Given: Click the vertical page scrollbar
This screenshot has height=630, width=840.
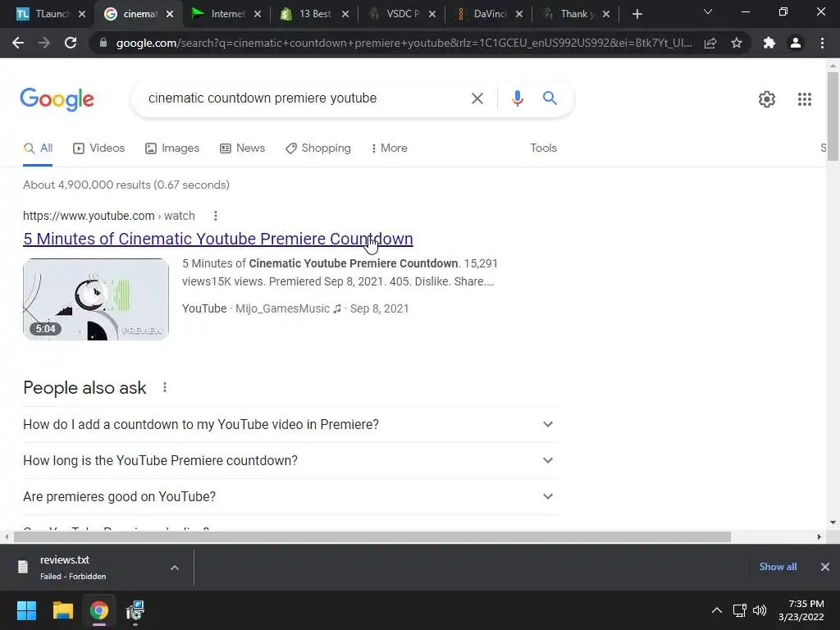Looking at the screenshot, I should [x=833, y=116].
